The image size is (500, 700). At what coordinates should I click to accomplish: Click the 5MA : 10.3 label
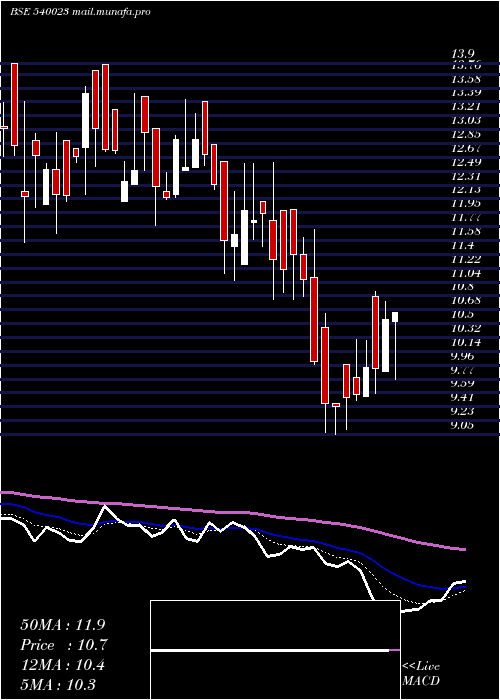pyautogui.click(x=58, y=685)
